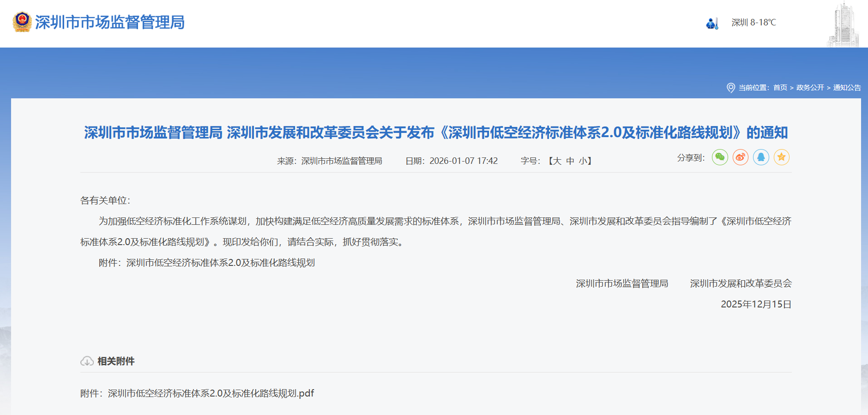Click the article title heading
This screenshot has height=415, width=868.
[x=436, y=133]
